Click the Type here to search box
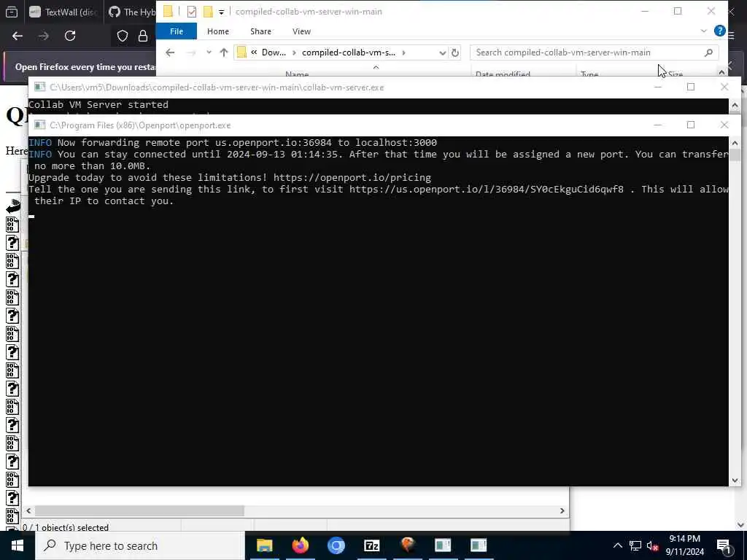 click(x=140, y=545)
